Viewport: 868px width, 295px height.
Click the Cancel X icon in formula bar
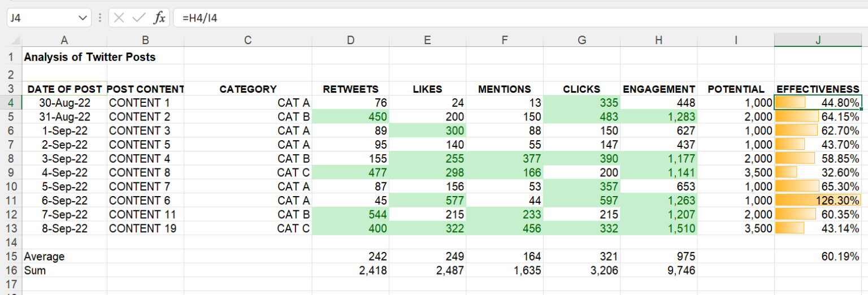119,18
